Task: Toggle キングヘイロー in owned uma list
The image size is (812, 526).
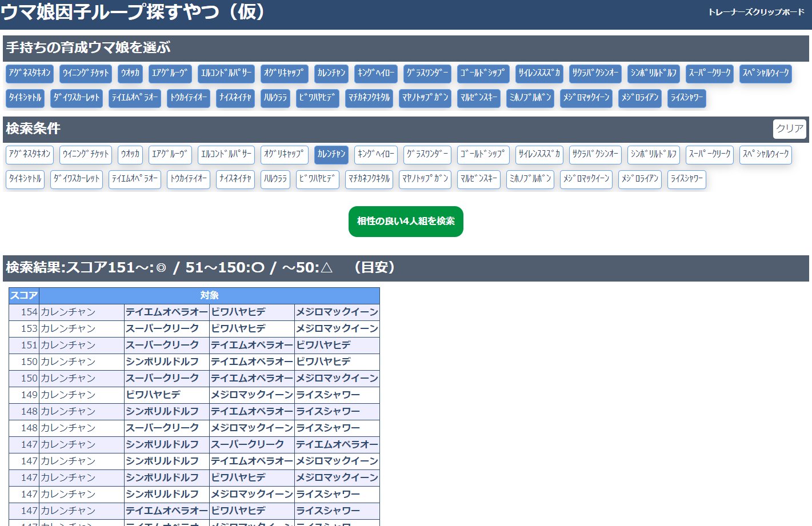Action: pos(376,74)
